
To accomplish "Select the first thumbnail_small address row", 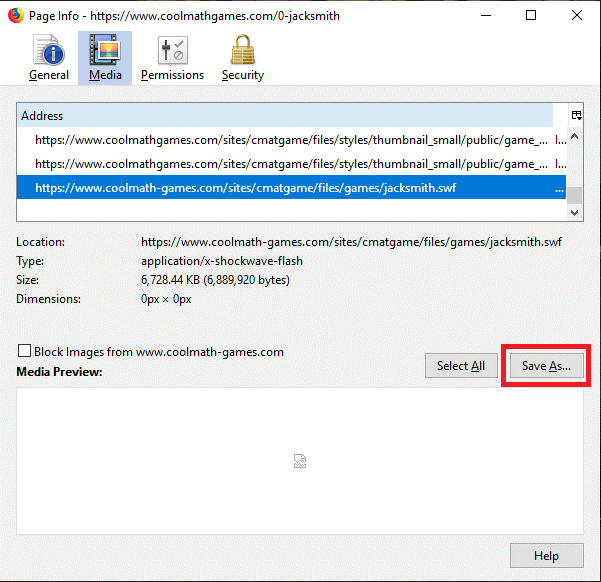I will [291, 140].
